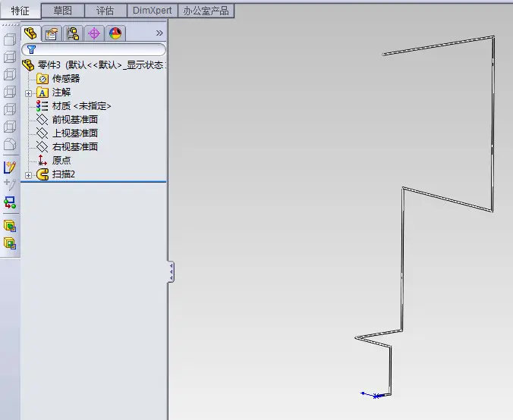
Task: Open the 办公室产品 ribbon tab
Action: [206, 11]
